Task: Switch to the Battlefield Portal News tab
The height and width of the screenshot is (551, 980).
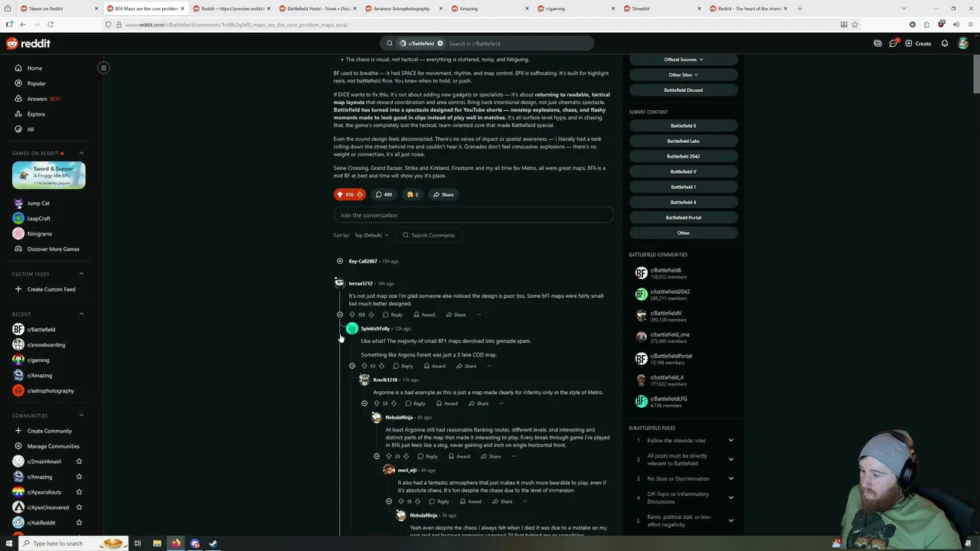Action: (x=316, y=8)
